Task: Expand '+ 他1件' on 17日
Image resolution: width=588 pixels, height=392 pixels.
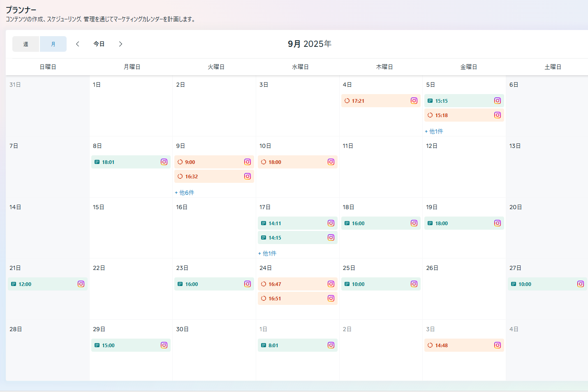Action: pos(267,253)
